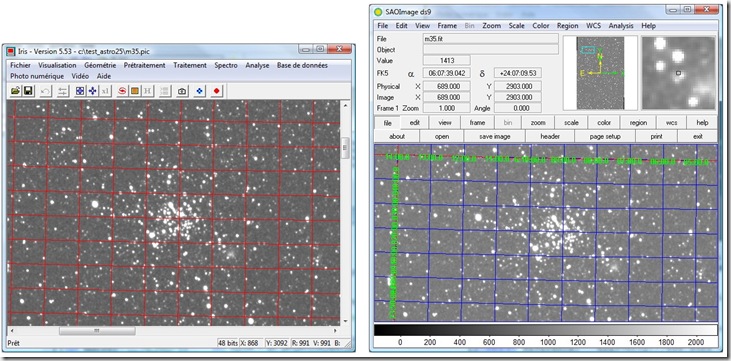Open the Base de données menu in Iris
Image resolution: width=731 pixels, height=361 pixels.
302,65
